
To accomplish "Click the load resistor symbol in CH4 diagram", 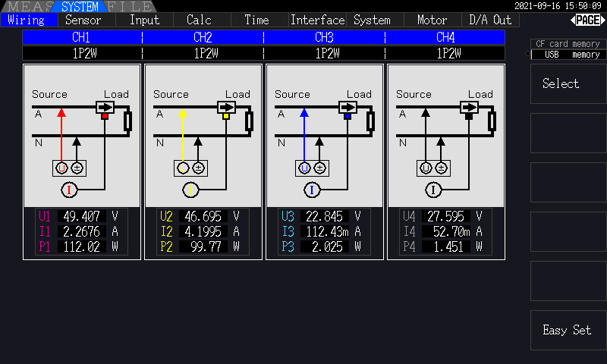I will (x=492, y=121).
